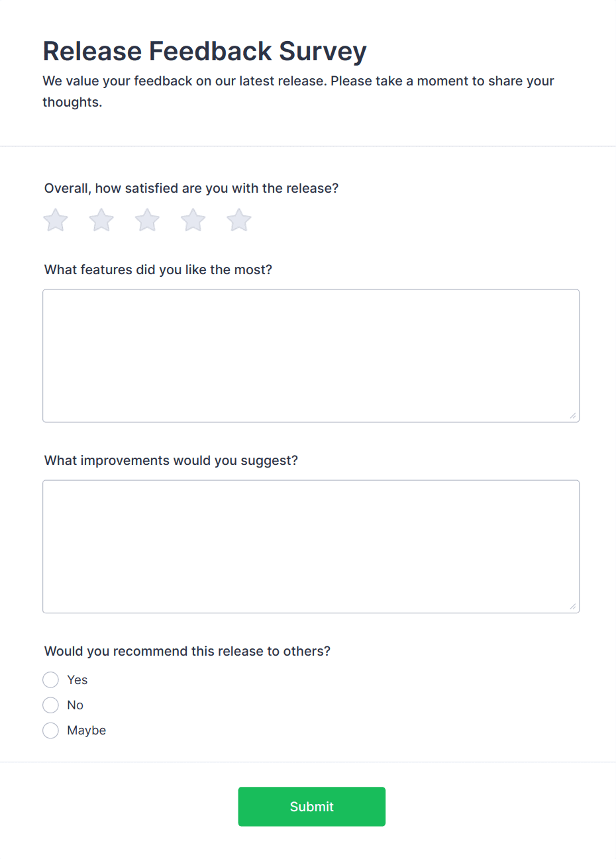The image size is (616, 859).
Task: Click the "Would you recommend this release" question
Action: click(x=187, y=651)
